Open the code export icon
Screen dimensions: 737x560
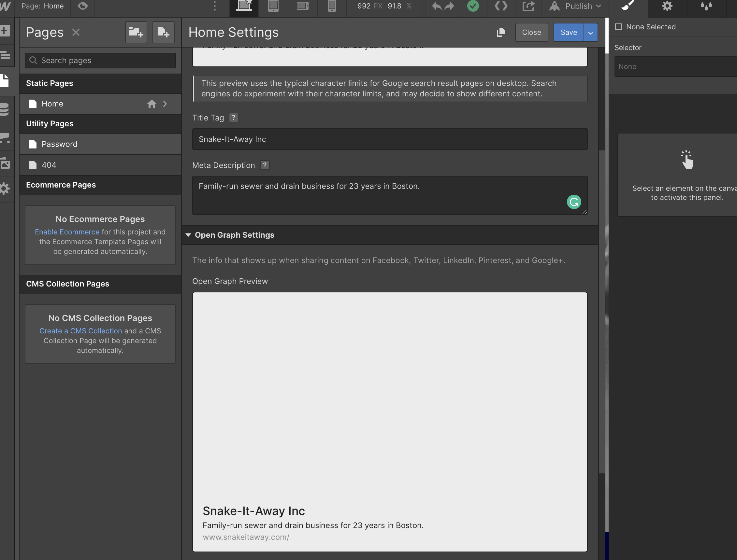point(500,6)
